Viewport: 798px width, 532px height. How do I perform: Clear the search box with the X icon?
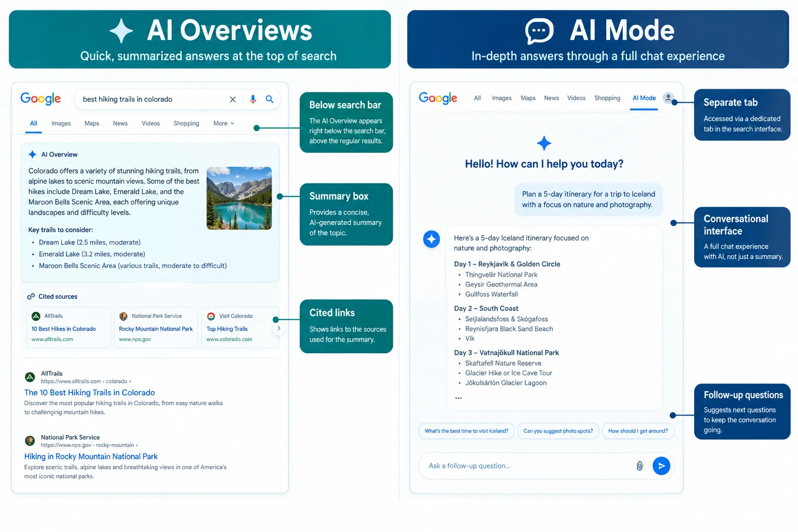pos(233,99)
